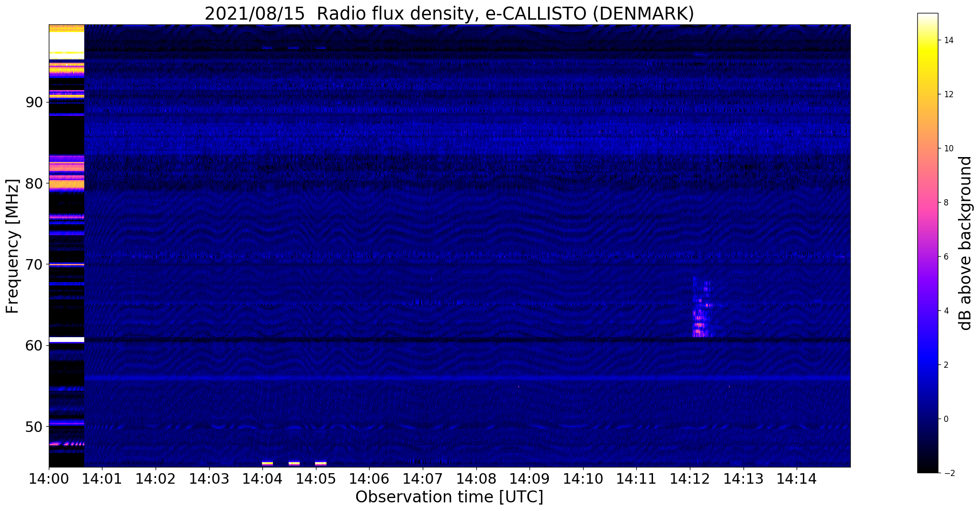The width and height of the screenshot is (980, 511).
Task: Click the 14:09 time tick label
Action: pos(529,478)
